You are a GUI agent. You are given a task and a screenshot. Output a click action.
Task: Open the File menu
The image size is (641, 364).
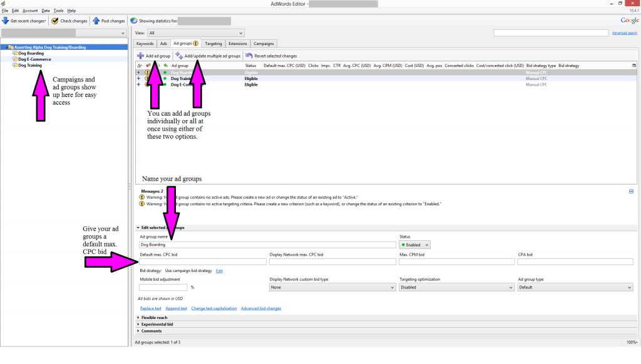click(x=5, y=11)
